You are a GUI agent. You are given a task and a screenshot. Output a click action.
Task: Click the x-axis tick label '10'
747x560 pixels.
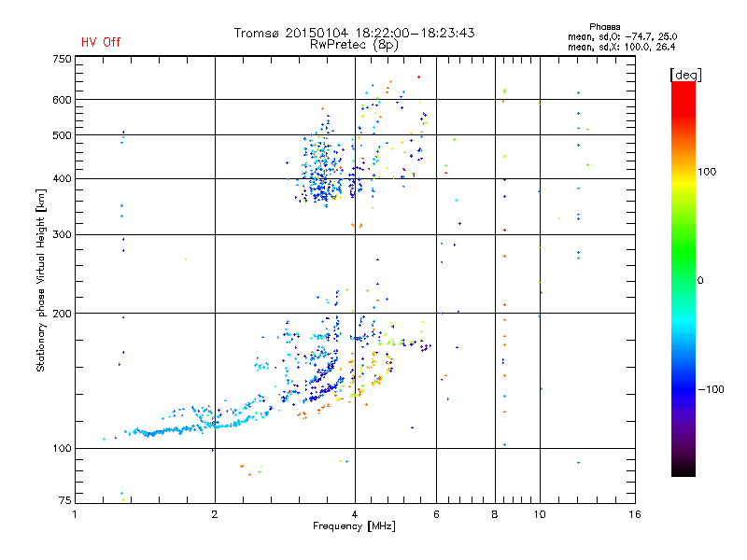coord(540,514)
